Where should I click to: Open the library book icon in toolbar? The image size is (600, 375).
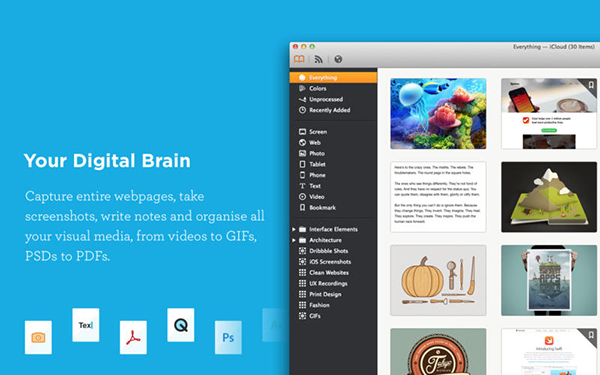(299, 59)
